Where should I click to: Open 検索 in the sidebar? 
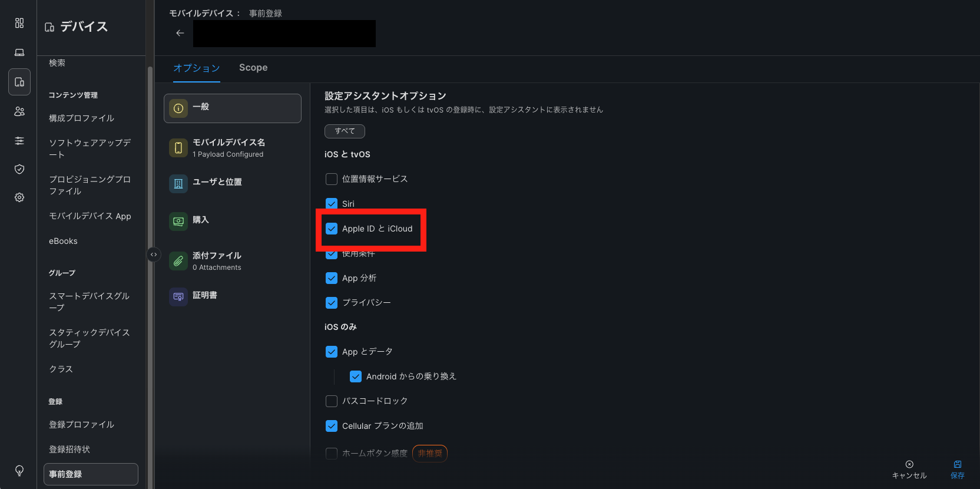[57, 63]
